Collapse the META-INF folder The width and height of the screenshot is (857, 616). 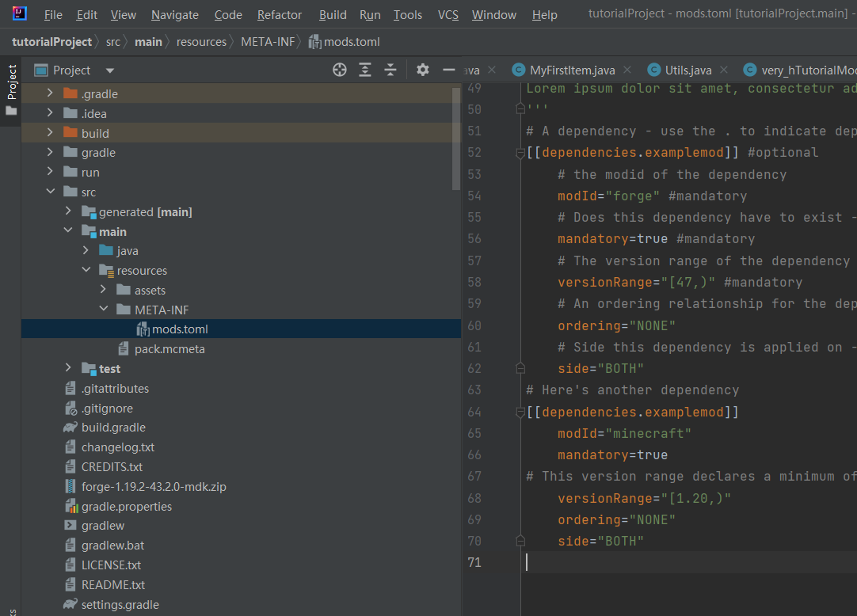click(103, 310)
